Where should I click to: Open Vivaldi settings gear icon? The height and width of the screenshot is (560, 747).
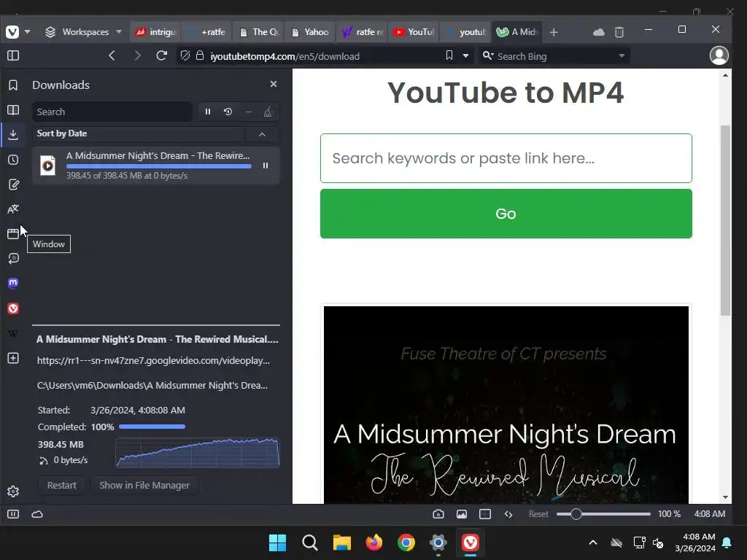(x=13, y=491)
